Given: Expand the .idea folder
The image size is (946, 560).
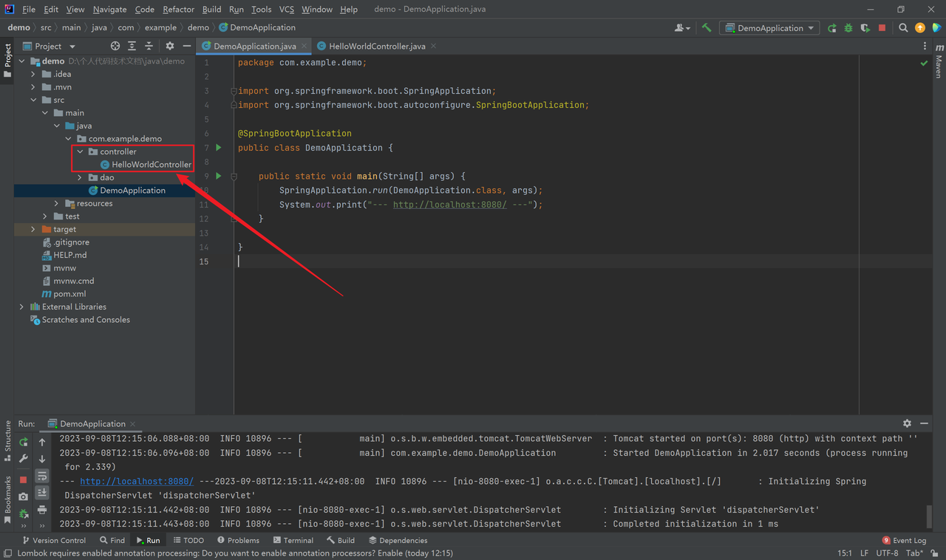Looking at the screenshot, I should click(x=33, y=74).
